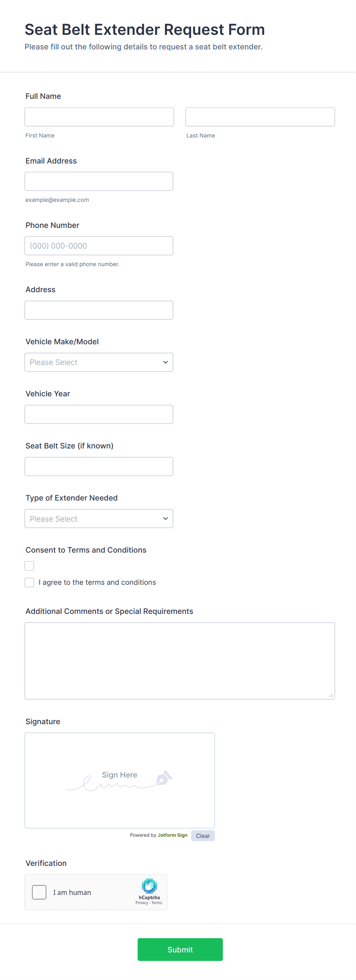
Task: Expand Type of Extender Needed dropdown
Action: pos(99,519)
